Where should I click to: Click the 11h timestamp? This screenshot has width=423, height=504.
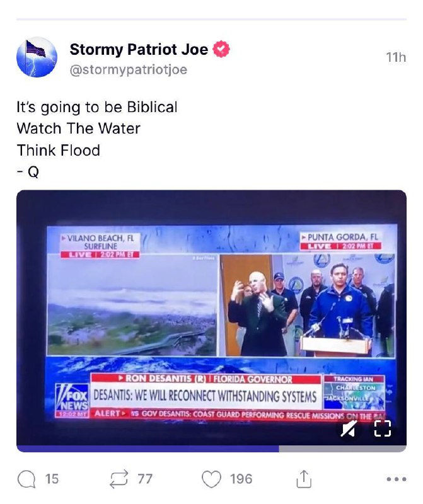click(x=396, y=57)
